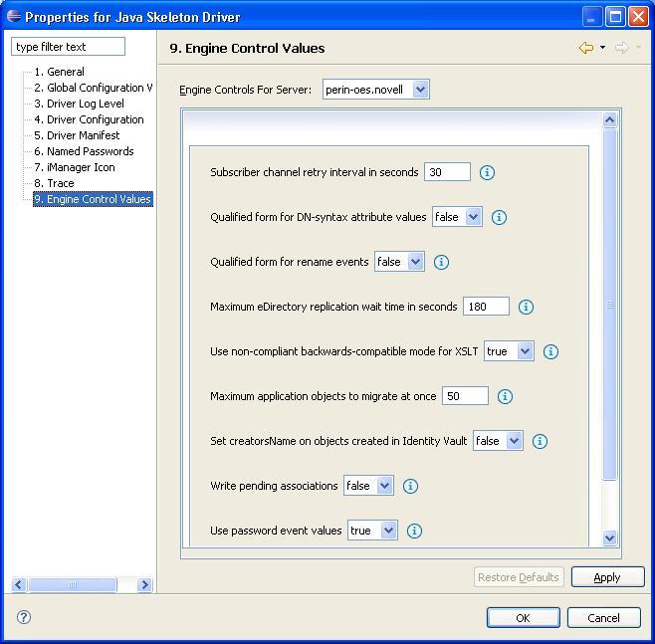Select 5. Driver Manifest

point(77,135)
